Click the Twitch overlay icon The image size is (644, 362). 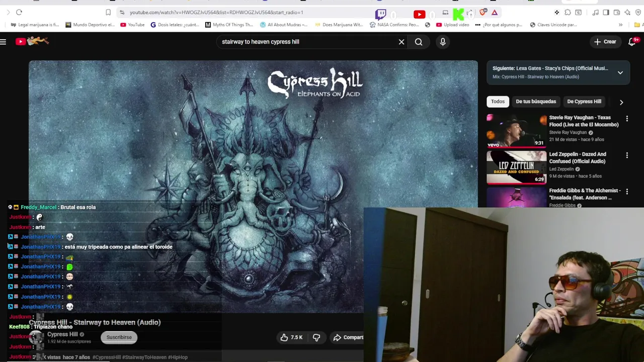(381, 14)
